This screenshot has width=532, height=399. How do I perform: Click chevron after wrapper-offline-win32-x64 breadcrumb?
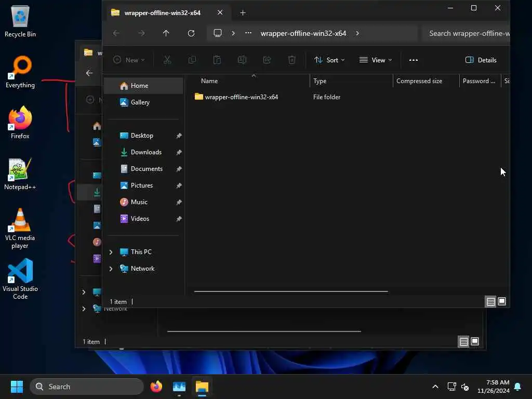(x=357, y=33)
